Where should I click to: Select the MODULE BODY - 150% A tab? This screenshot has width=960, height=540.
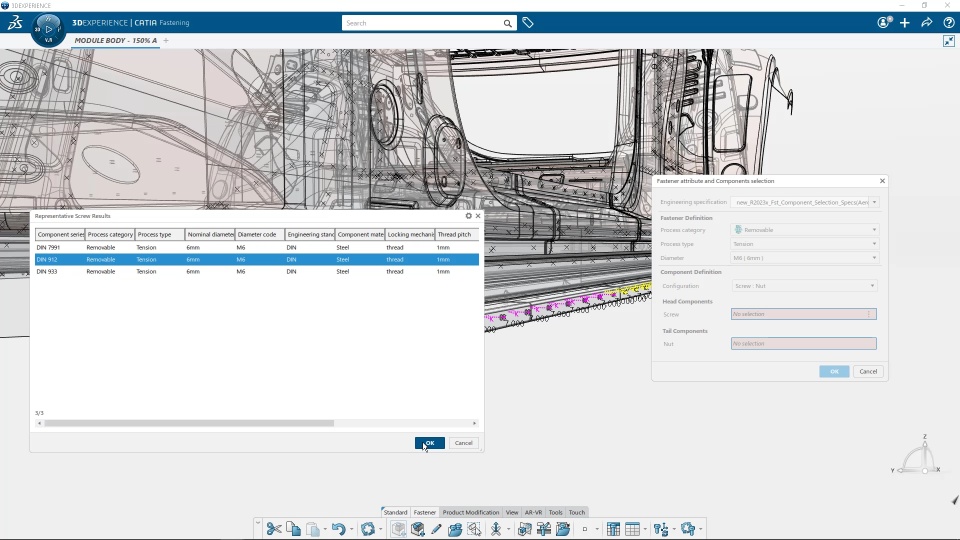pyautogui.click(x=116, y=40)
